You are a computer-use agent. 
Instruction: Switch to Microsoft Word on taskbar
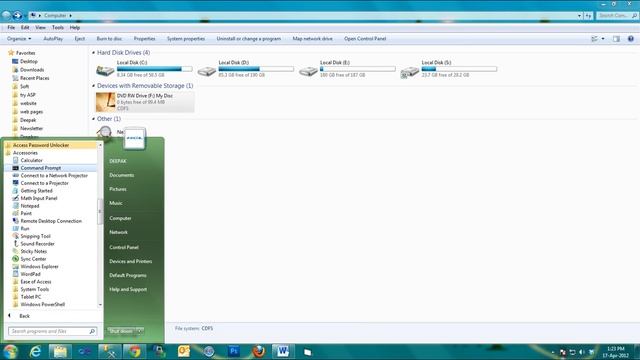pyautogui.click(x=283, y=351)
